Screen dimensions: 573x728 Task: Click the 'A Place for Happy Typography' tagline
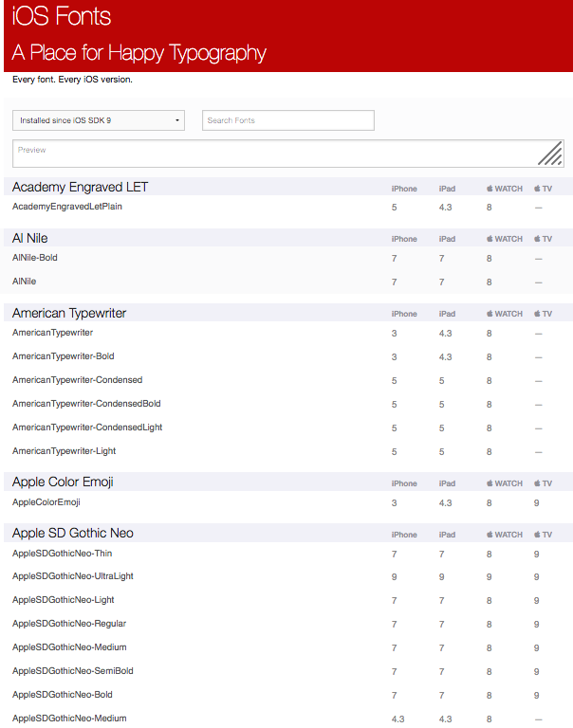pos(139,53)
